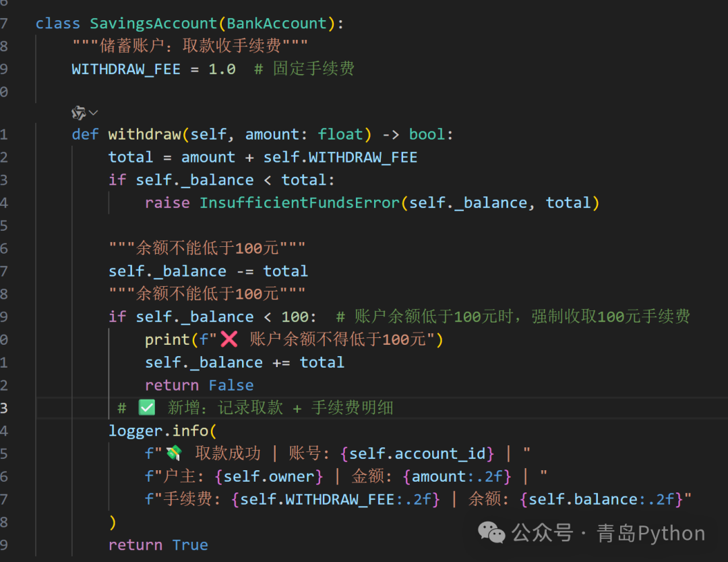This screenshot has width=728, height=562.
Task: Click the WeChat logo in the watermark
Action: (491, 533)
